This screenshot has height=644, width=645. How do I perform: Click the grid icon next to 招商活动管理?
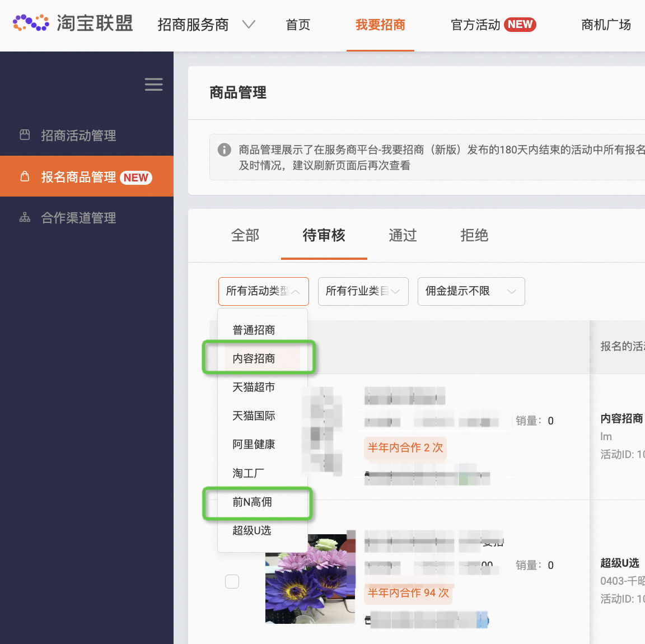[25, 135]
